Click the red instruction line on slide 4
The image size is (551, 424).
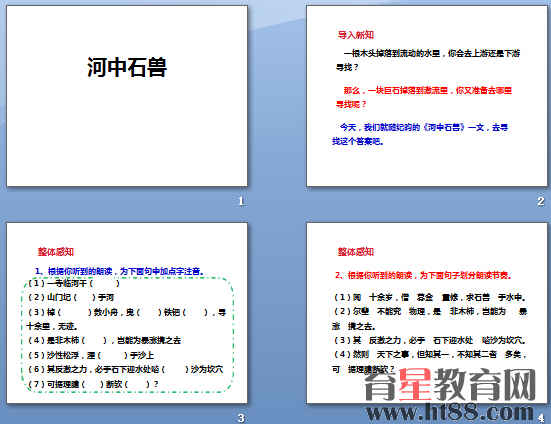(x=423, y=275)
